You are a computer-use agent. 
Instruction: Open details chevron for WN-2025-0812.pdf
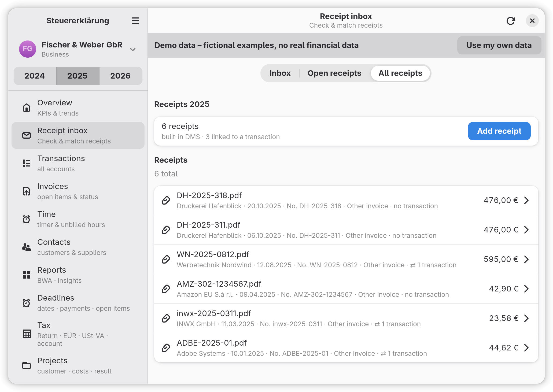tap(526, 259)
